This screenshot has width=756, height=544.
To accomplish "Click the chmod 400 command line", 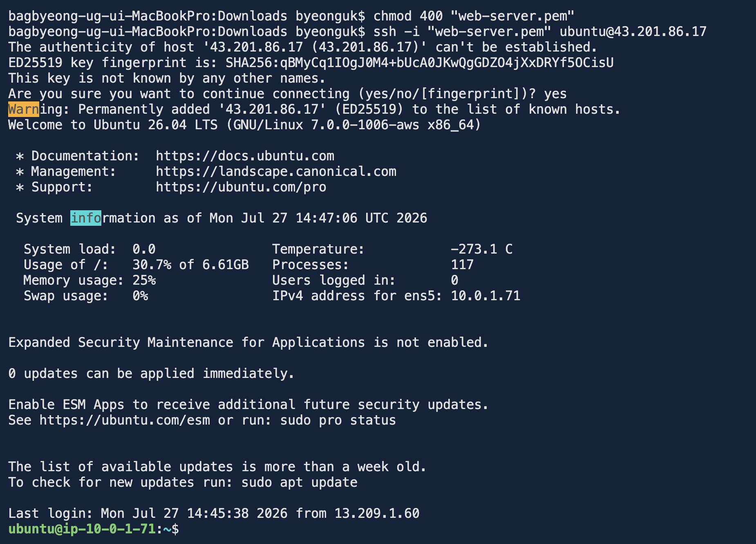I will pos(474,16).
